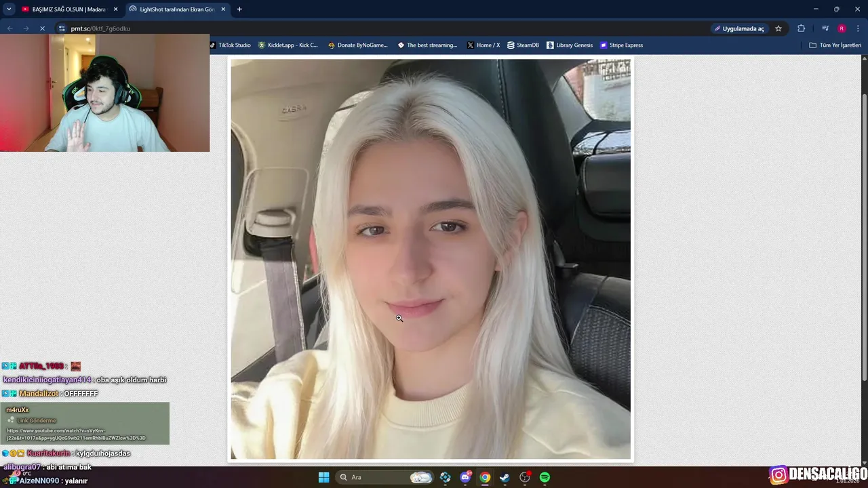Click the m4ruXx name in link card
The height and width of the screenshot is (488, 868).
(x=18, y=410)
